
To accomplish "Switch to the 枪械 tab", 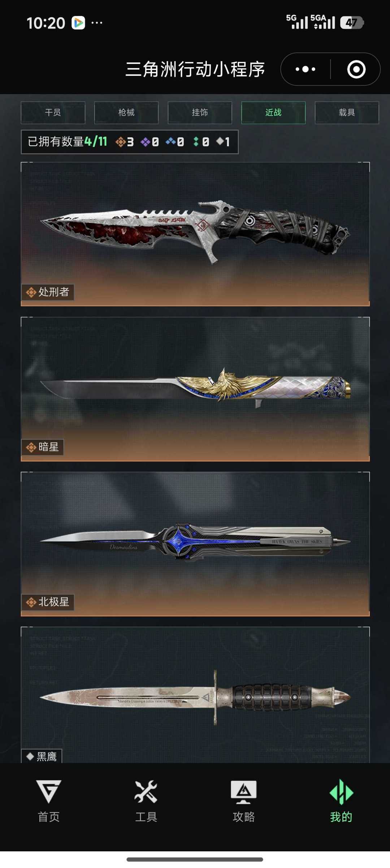I will (x=126, y=113).
